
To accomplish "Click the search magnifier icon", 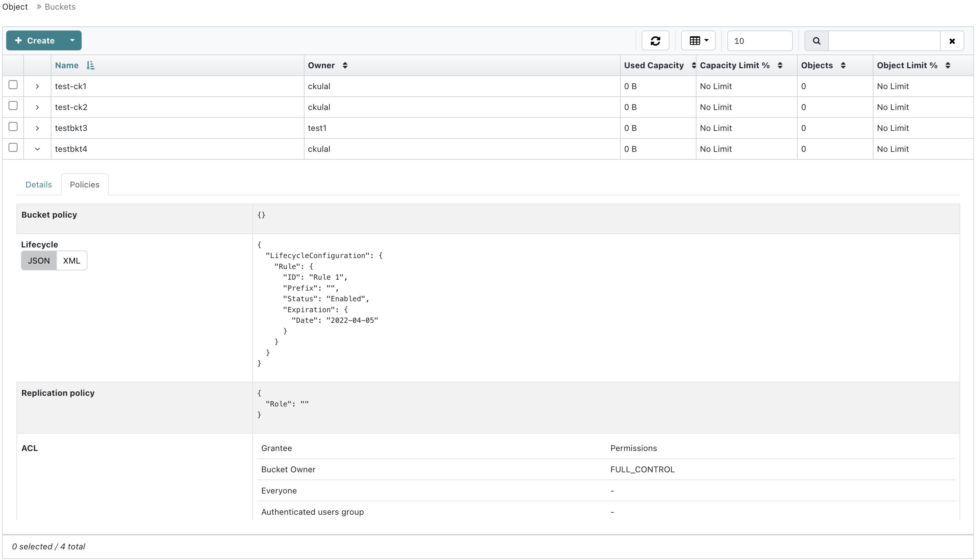I will click(x=816, y=41).
